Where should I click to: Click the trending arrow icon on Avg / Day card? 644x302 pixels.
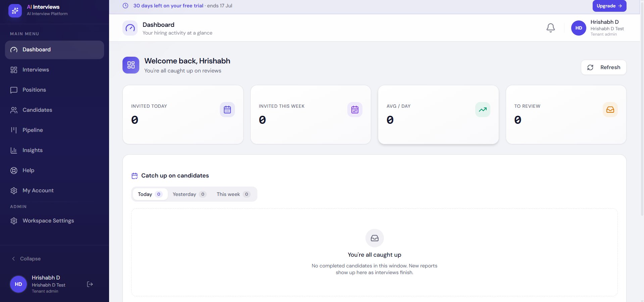483,110
